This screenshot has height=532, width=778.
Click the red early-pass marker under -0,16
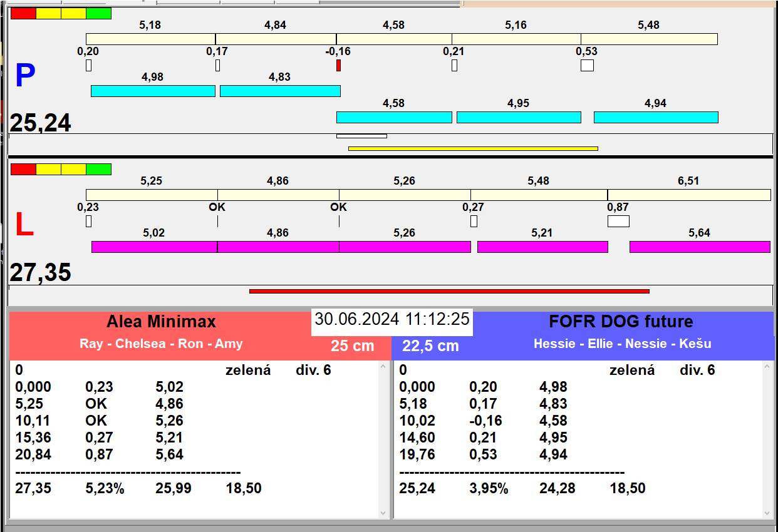338,65
